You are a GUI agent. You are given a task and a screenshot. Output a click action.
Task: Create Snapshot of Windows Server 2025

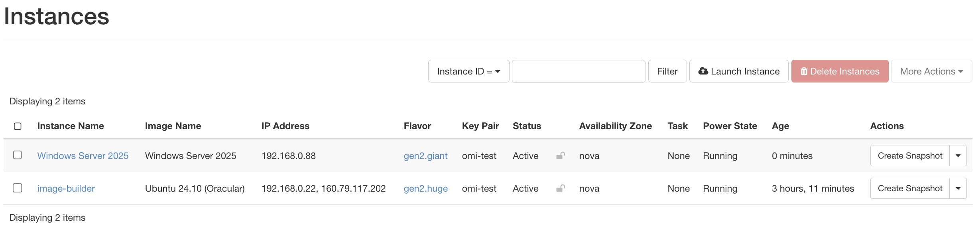point(910,156)
